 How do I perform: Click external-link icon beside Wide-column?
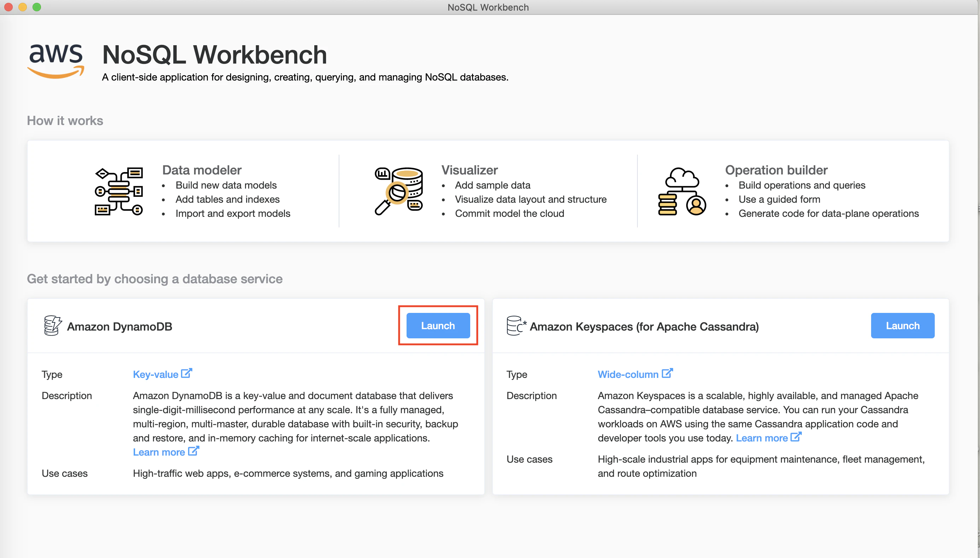click(667, 373)
